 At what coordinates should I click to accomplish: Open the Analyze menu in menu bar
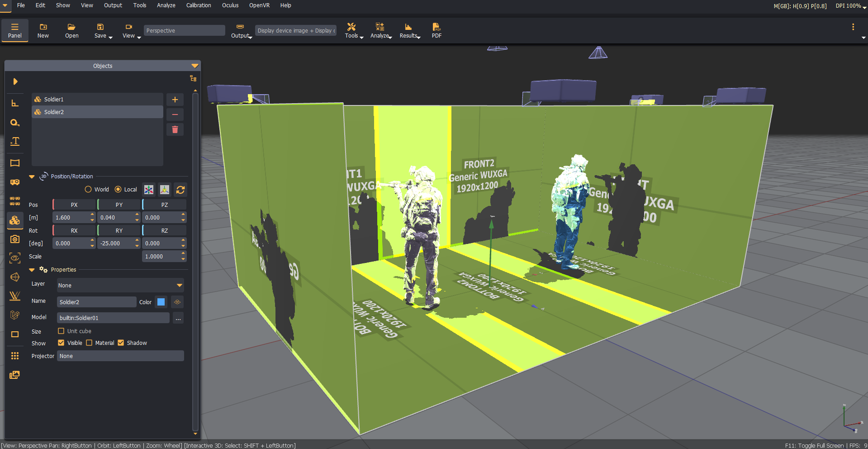pos(166,5)
